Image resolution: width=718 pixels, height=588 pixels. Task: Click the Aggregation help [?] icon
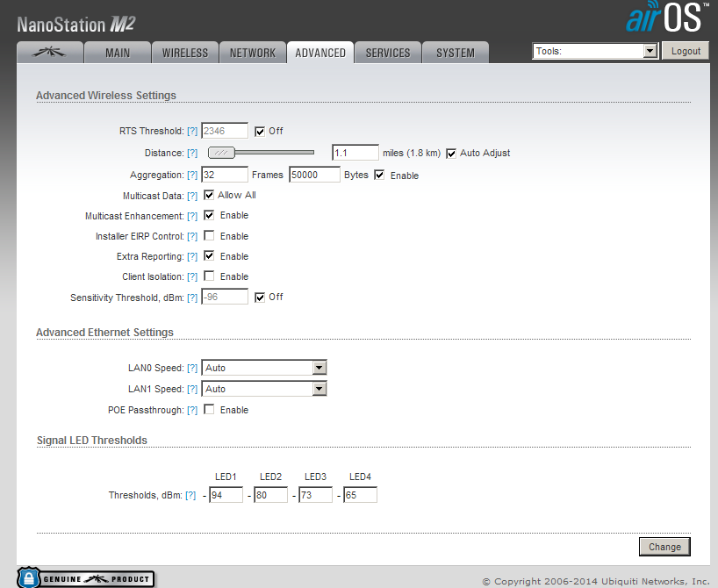(x=192, y=175)
